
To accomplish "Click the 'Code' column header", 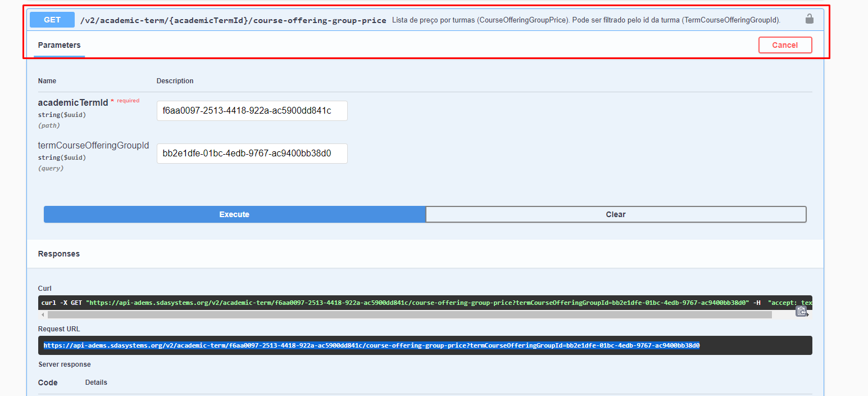I will 48,382.
